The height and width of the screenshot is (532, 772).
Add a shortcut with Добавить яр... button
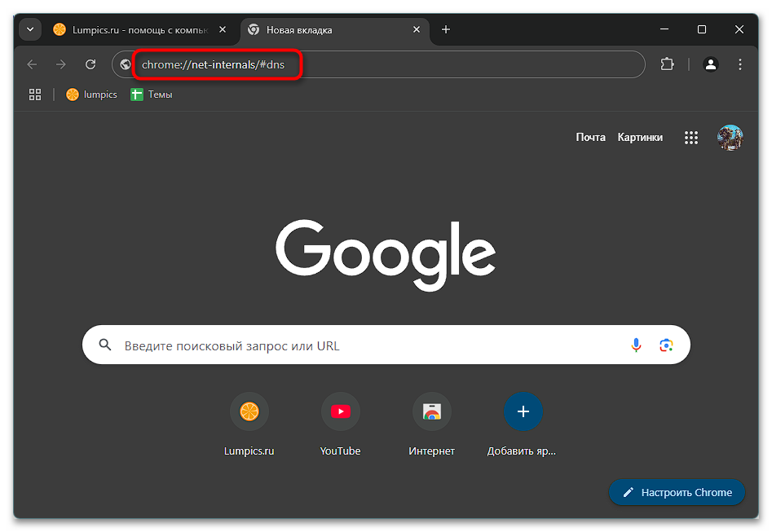[523, 424]
